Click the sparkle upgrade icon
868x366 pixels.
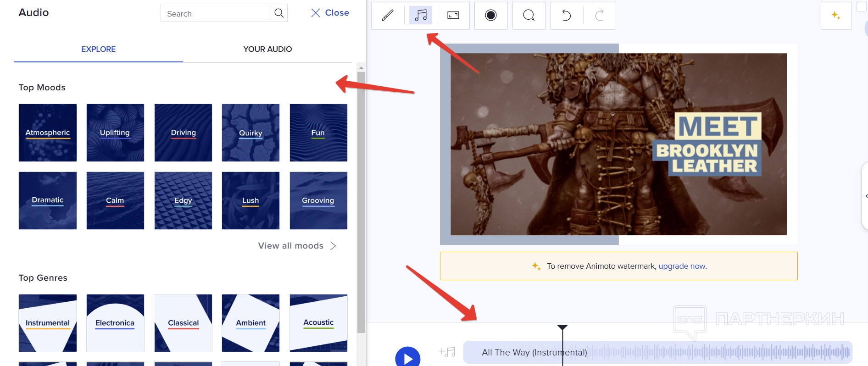[x=836, y=15]
